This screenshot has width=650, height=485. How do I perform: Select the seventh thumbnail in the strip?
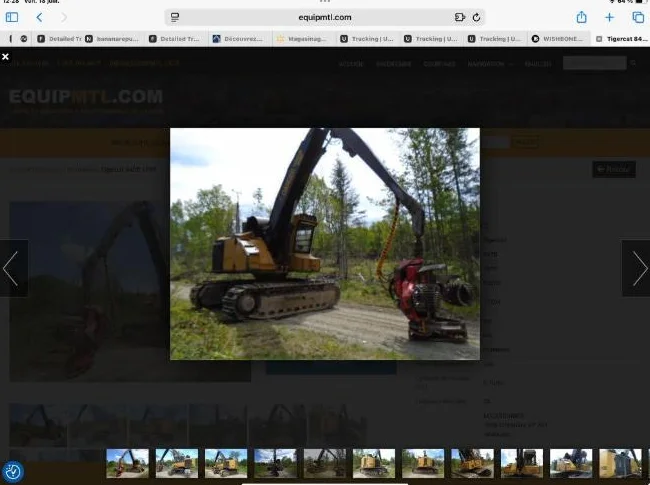(x=423, y=463)
